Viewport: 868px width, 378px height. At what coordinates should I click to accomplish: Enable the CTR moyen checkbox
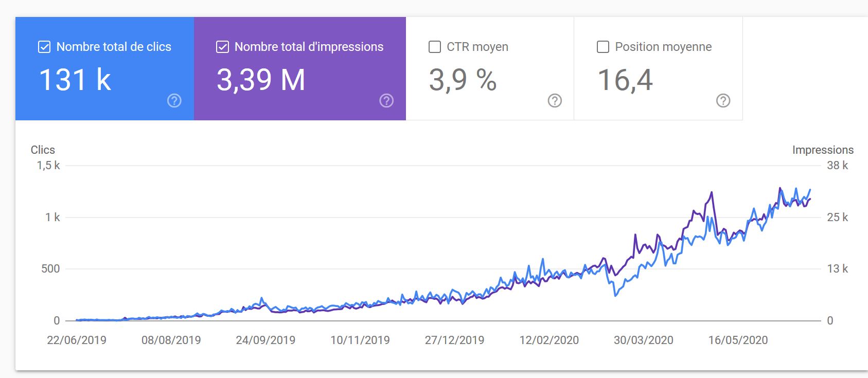click(x=435, y=47)
